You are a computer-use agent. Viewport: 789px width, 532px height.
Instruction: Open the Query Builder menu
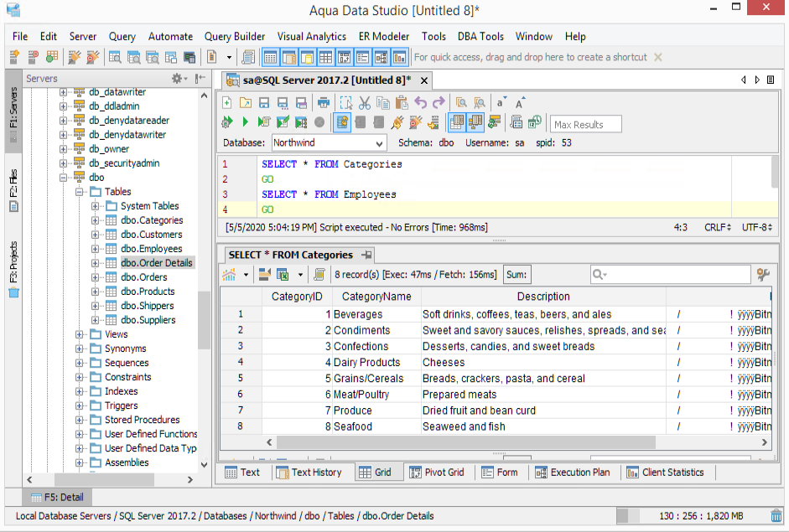235,36
